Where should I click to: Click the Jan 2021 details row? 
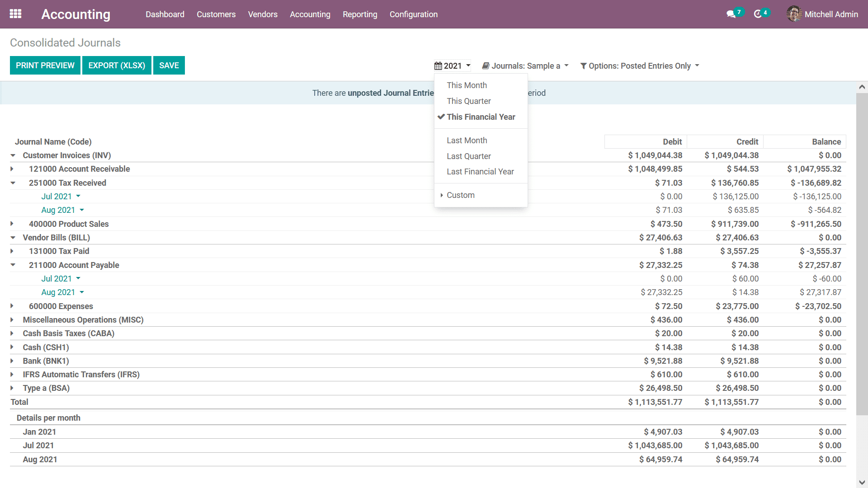point(428,432)
